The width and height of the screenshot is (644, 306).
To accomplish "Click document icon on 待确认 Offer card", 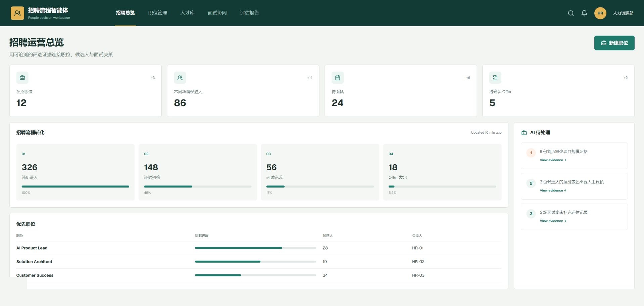I will (495, 78).
